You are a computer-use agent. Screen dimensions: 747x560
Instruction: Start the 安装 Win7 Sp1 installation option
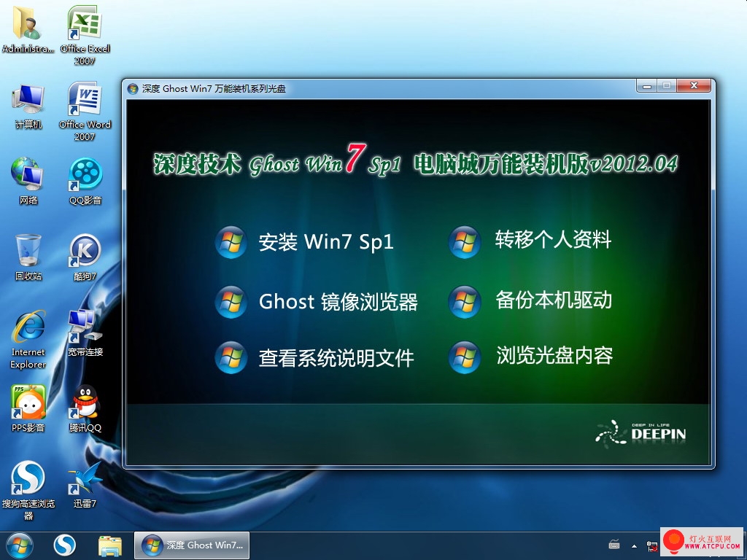[x=304, y=242]
